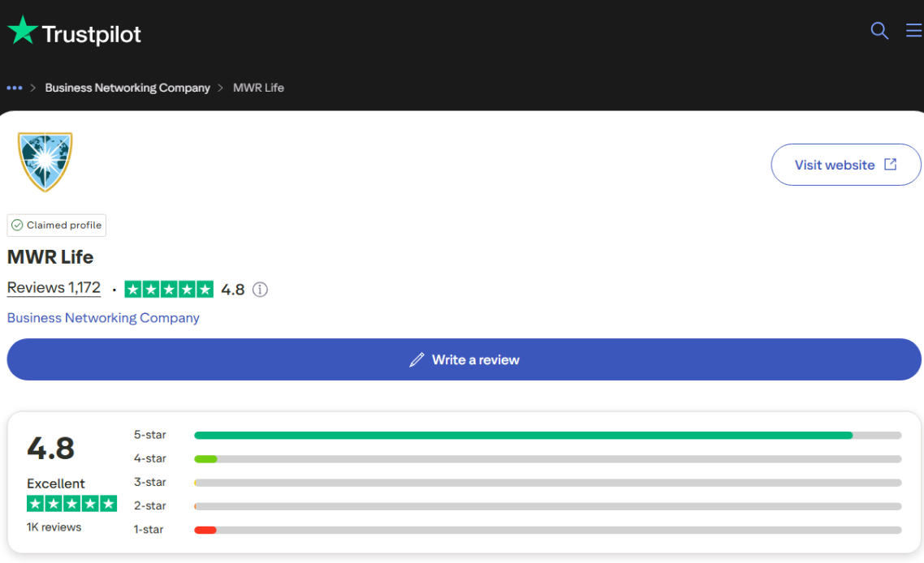Select MWR Life breadcrumb item
The height and width of the screenshot is (563, 924).
pos(258,88)
